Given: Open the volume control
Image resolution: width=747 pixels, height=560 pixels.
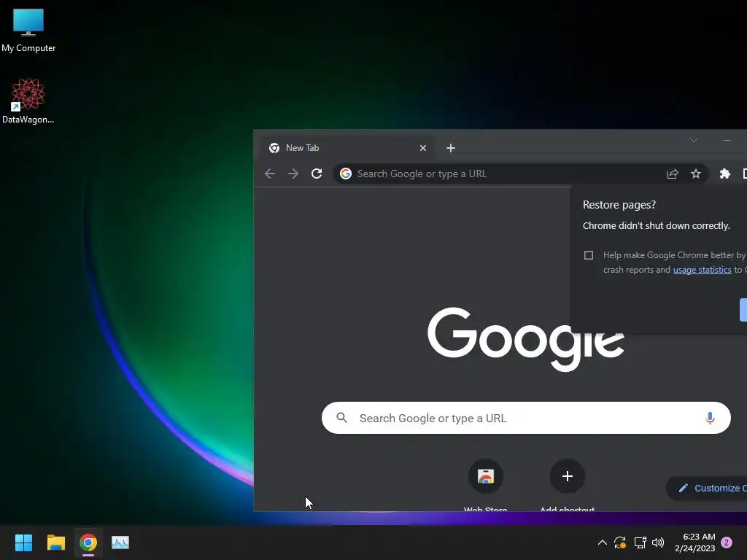Looking at the screenshot, I should click(658, 542).
